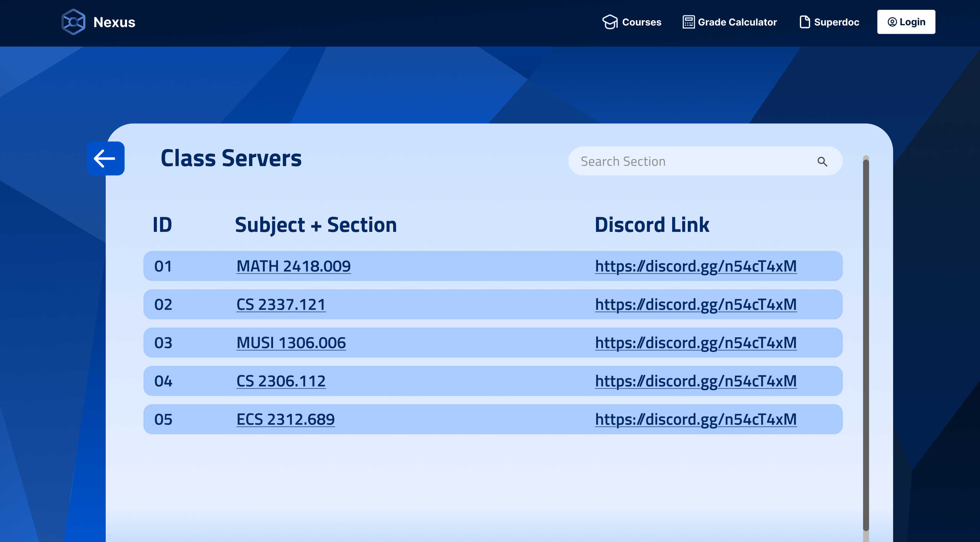This screenshot has width=980, height=542.
Task: Open the Discord invite for MATH 2418.009
Action: click(695, 266)
